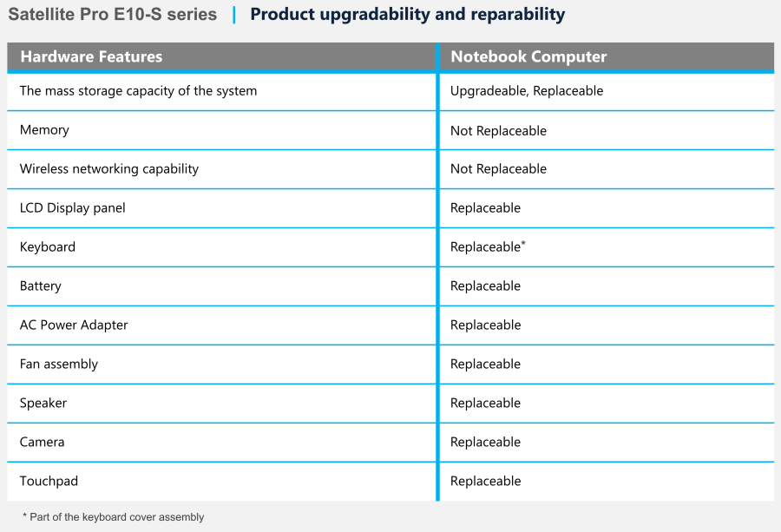This screenshot has height=532, width=781.
Task: Click the 'Upgradeable, Replaceable' cell
Action: (x=527, y=91)
